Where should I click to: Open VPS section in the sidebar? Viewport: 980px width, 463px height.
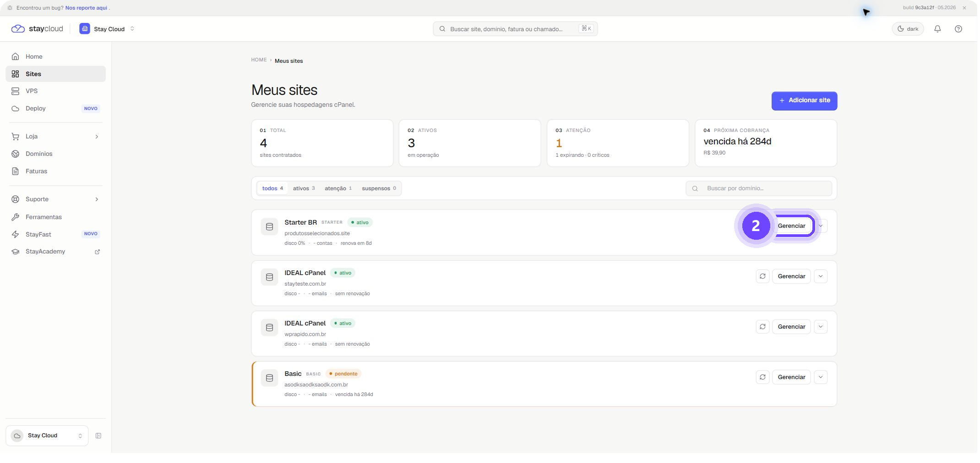coord(55,91)
